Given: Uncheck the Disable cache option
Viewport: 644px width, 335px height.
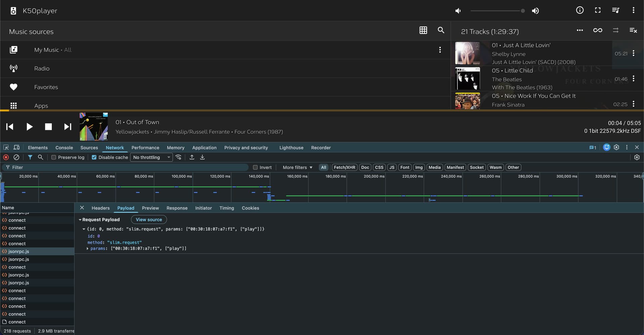Looking at the screenshot, I should (x=94, y=157).
